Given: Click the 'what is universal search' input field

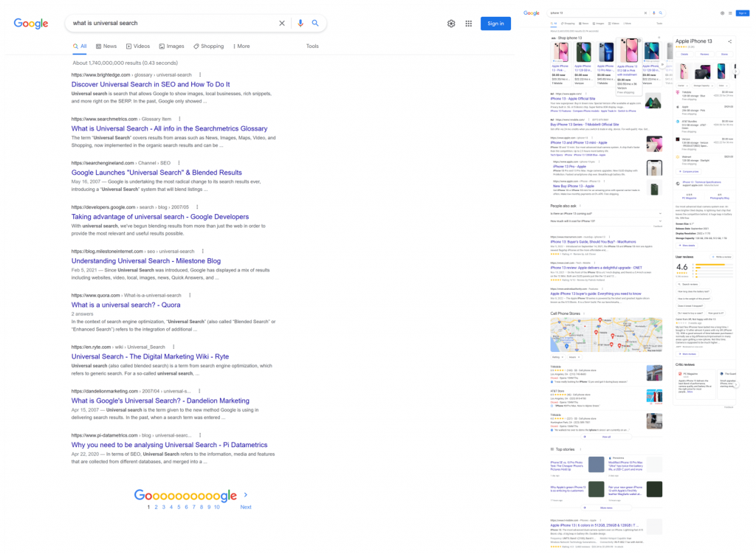Looking at the screenshot, I should [173, 23].
